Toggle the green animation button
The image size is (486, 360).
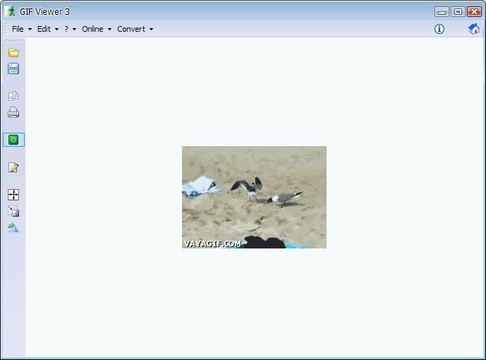pyautogui.click(x=14, y=140)
